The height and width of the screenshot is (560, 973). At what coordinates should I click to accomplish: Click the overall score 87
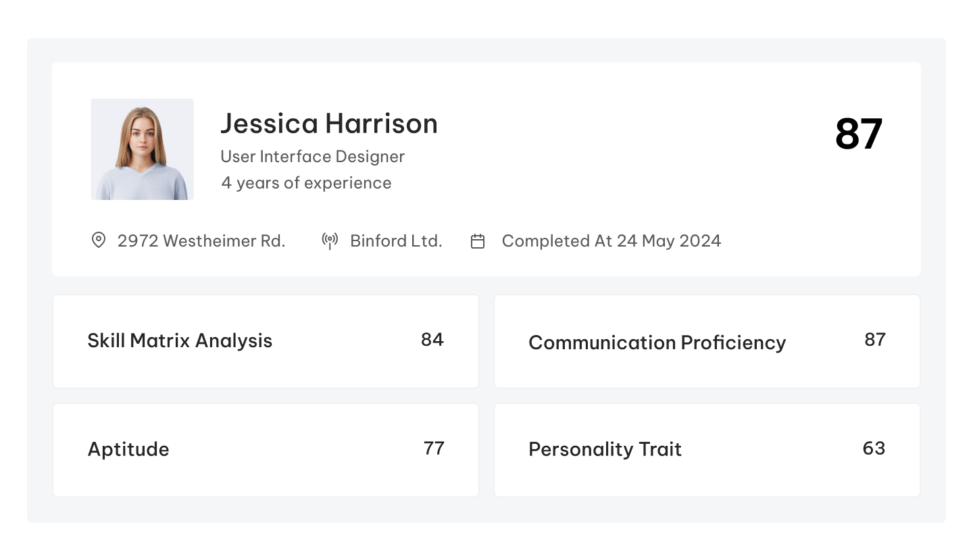coord(859,134)
